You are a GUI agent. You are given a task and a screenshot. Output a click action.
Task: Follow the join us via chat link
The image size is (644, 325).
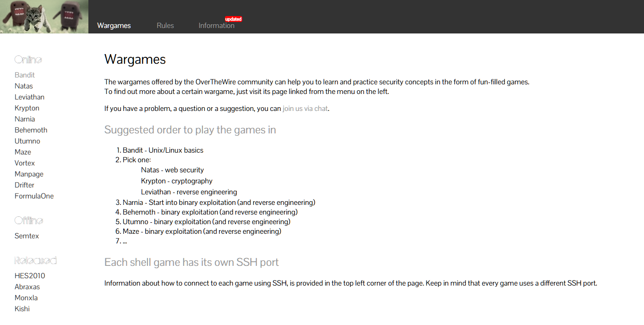point(305,109)
